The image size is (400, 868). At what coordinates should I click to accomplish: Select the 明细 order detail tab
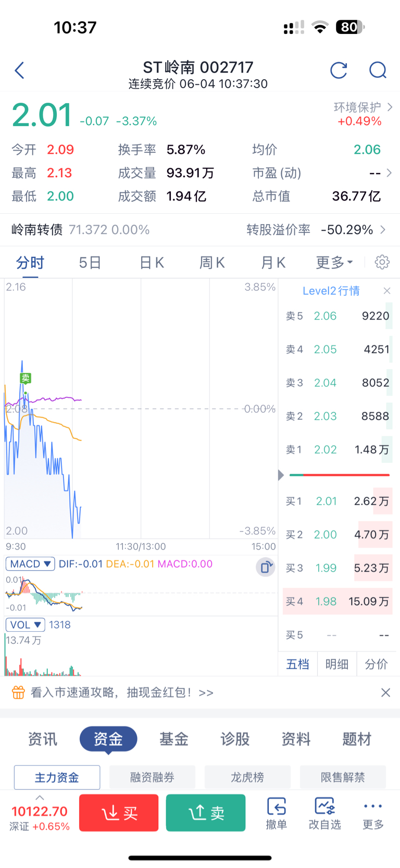click(x=337, y=664)
